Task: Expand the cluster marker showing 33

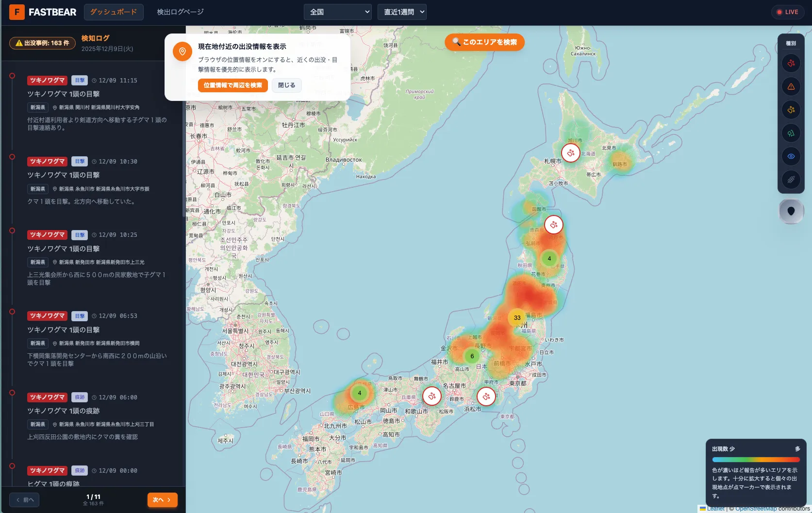Action: click(x=517, y=318)
